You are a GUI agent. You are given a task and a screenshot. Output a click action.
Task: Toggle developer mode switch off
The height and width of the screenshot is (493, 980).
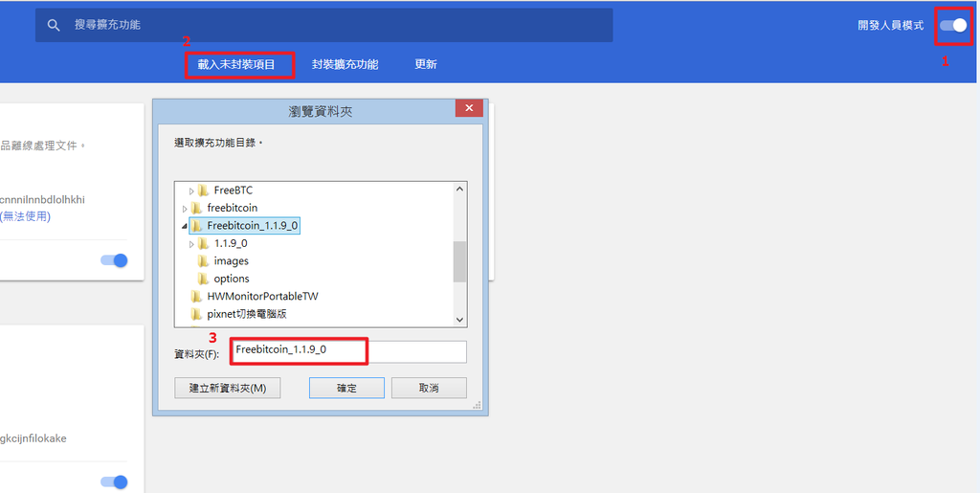[x=953, y=25]
